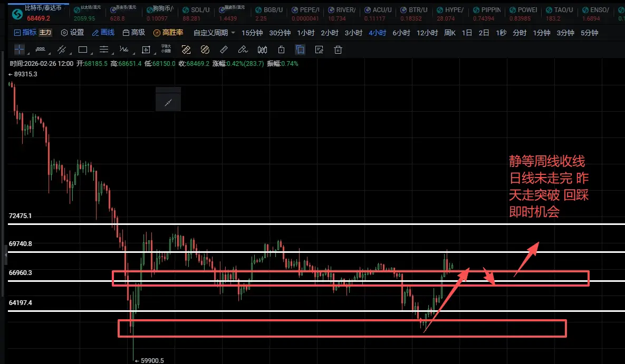Click the trash delete drawings icon

coord(338,50)
